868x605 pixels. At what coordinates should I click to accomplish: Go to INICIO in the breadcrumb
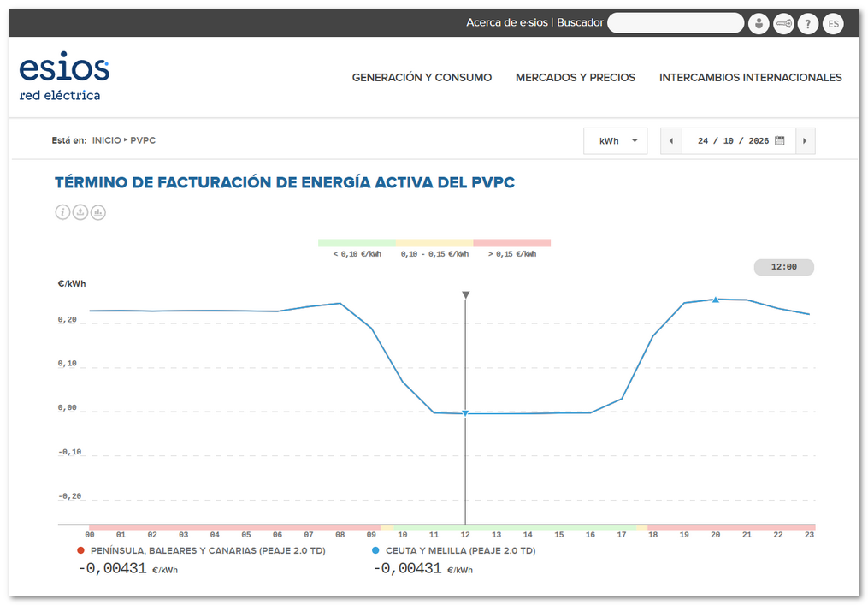tap(106, 140)
